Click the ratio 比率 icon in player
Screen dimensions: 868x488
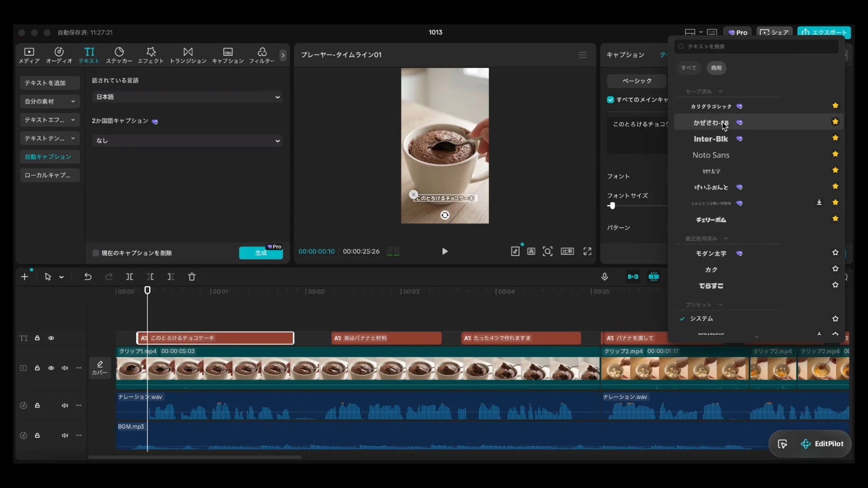[567, 251]
